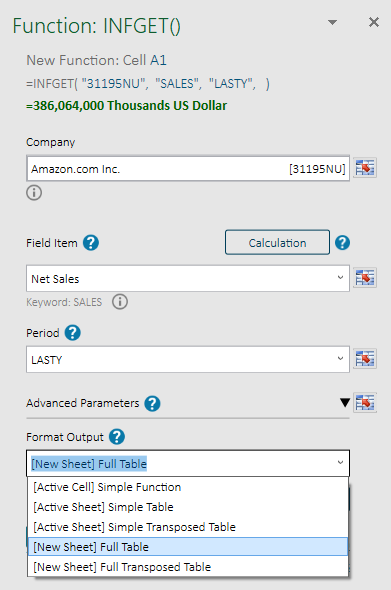391x590 pixels.
Task: Click the Calculation button
Action: coord(277,243)
